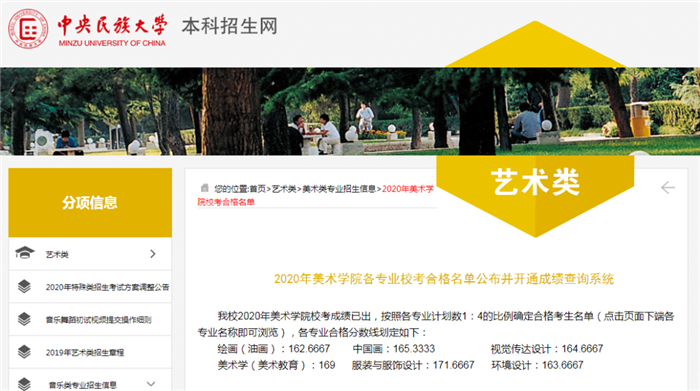Image resolution: width=700 pixels, height=391 pixels.
Task: Open 2019年艺术类招生章程 sidebar link
Action: tap(85, 353)
